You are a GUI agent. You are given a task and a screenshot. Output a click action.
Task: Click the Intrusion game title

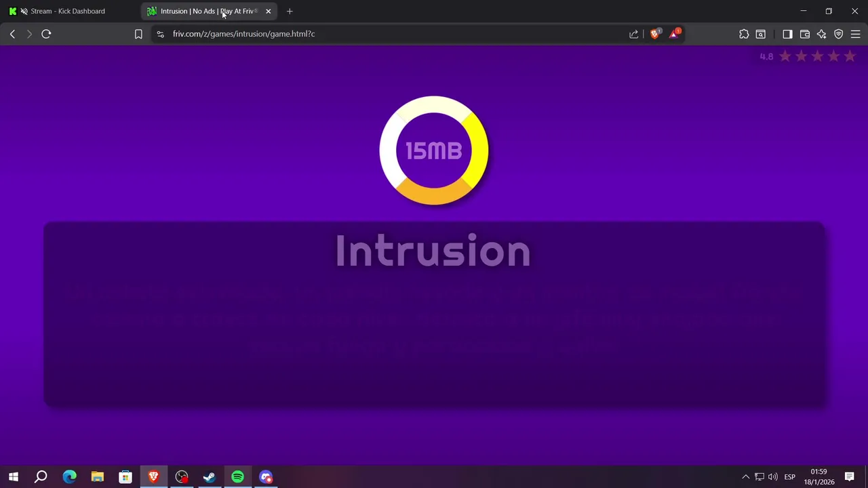pyautogui.click(x=433, y=251)
